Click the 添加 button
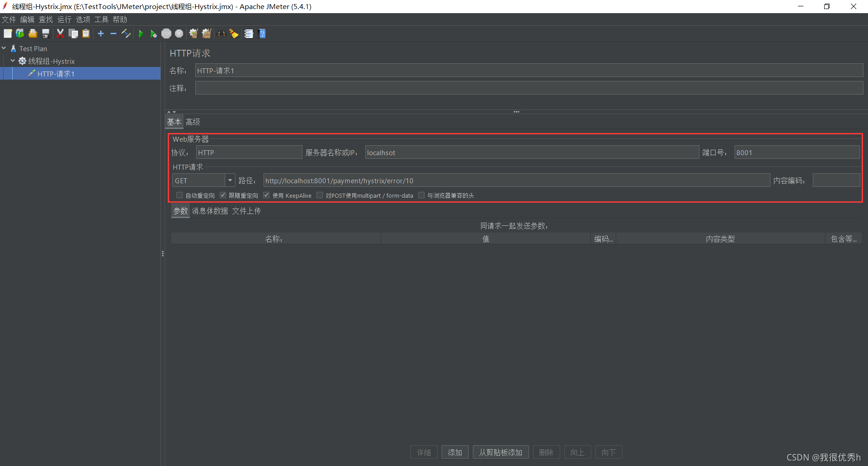The width and height of the screenshot is (868, 466). (x=455, y=452)
